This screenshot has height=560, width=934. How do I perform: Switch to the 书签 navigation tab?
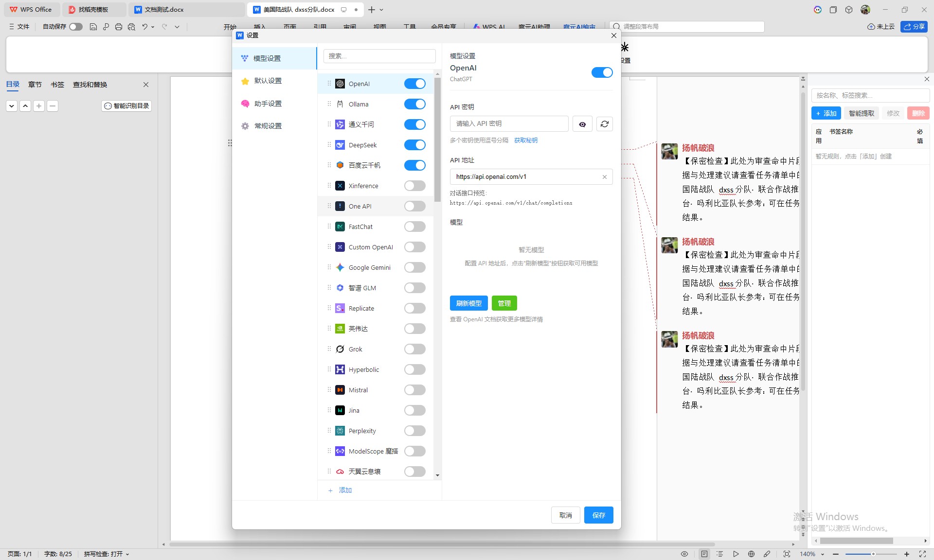[x=57, y=85]
